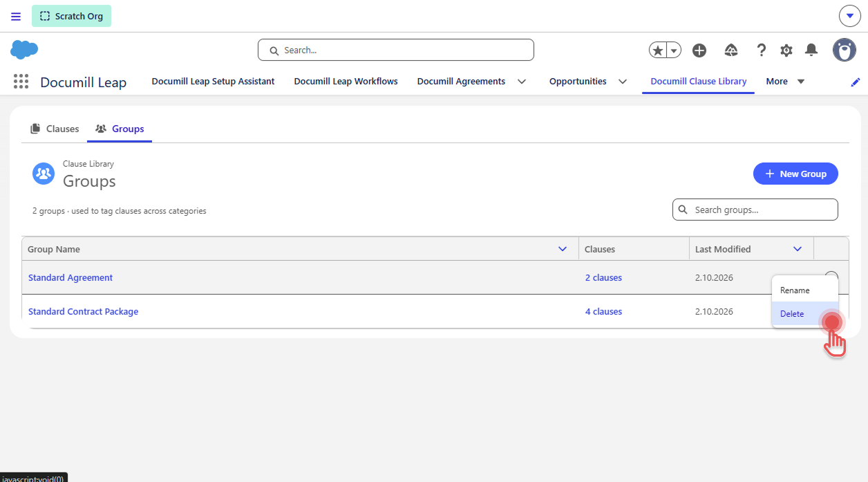The image size is (868, 482).
Task: Open the Group Name column sort chevron
Action: (563, 249)
